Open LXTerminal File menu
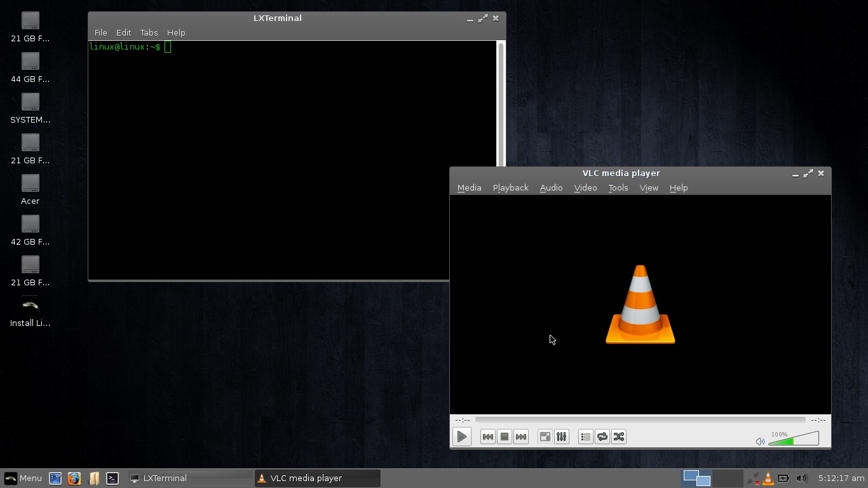The height and width of the screenshot is (488, 868). (x=100, y=32)
